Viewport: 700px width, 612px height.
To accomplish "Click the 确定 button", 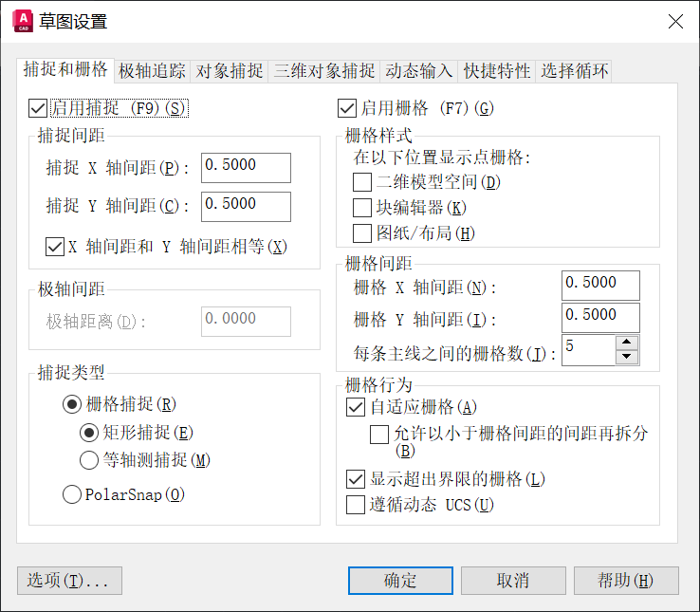I will 400,581.
